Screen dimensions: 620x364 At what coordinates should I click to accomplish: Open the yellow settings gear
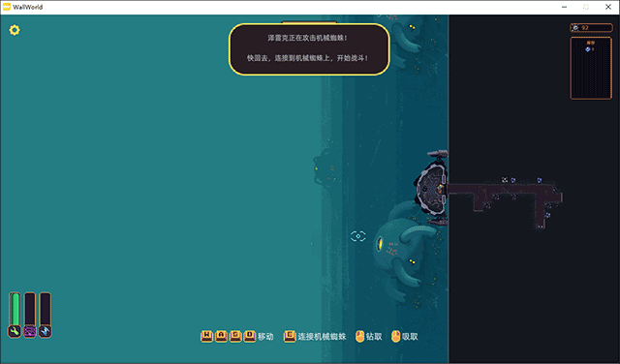coord(15,30)
